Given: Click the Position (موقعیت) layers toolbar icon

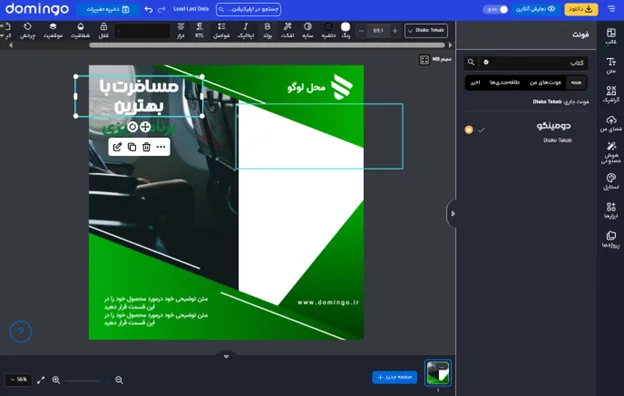Looking at the screenshot, I should pyautogui.click(x=53, y=31).
